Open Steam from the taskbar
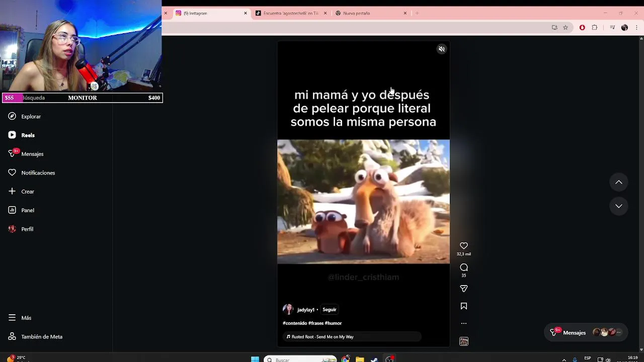This screenshot has height=362, width=644. click(x=374, y=359)
